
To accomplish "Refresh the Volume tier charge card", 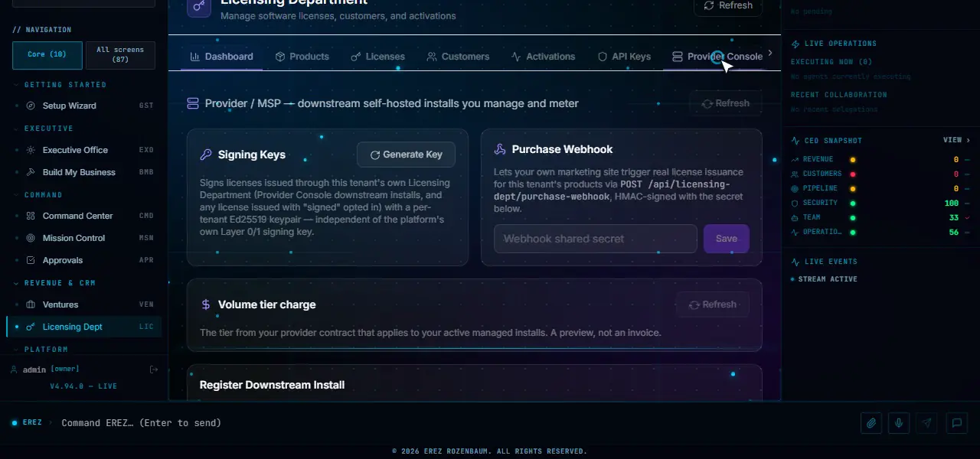I will tap(712, 304).
